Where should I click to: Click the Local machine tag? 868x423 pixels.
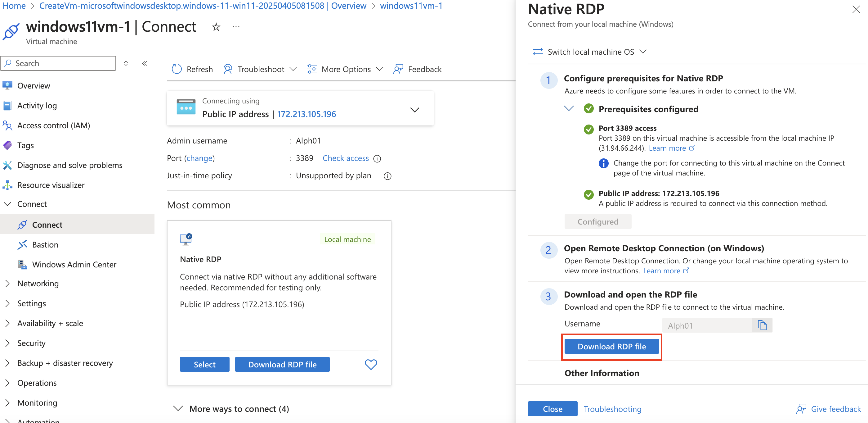coord(347,239)
